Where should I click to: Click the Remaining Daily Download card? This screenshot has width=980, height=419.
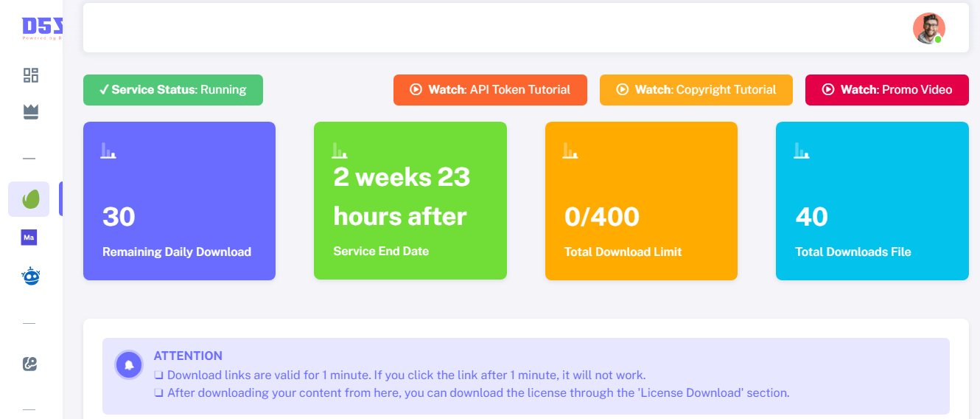click(x=179, y=201)
